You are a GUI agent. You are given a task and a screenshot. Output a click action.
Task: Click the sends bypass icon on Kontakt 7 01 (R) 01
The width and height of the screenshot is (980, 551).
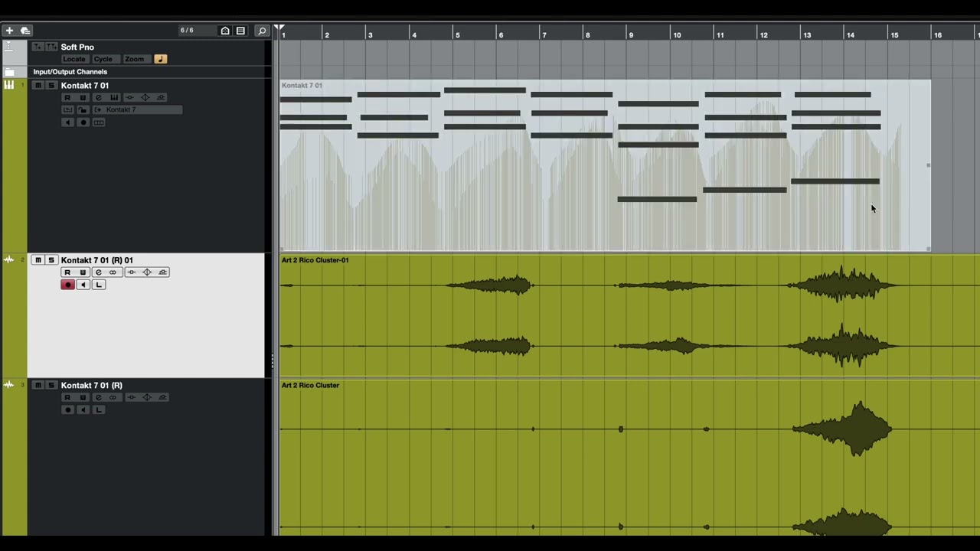(162, 272)
